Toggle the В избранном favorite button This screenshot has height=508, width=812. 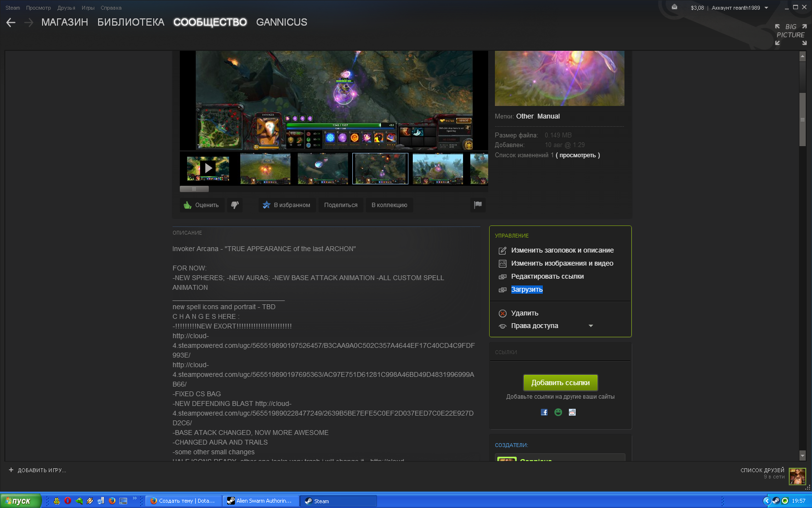point(287,205)
